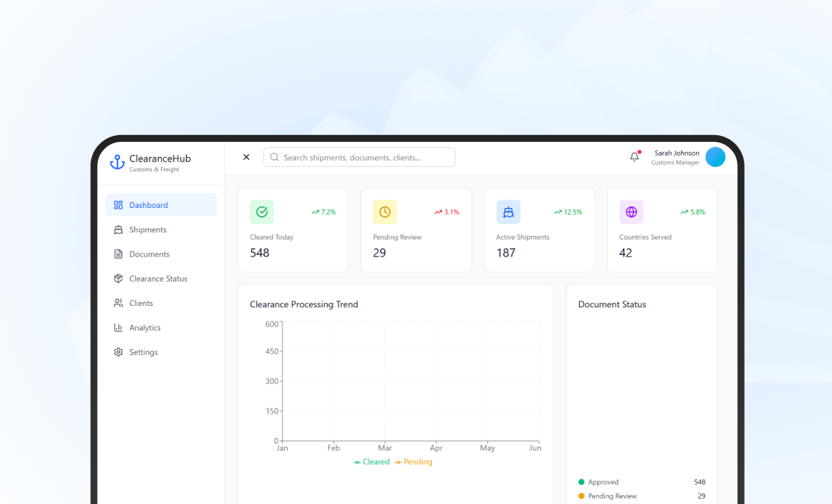
Task: Close the sidebar with the X icon
Action: pyautogui.click(x=246, y=157)
